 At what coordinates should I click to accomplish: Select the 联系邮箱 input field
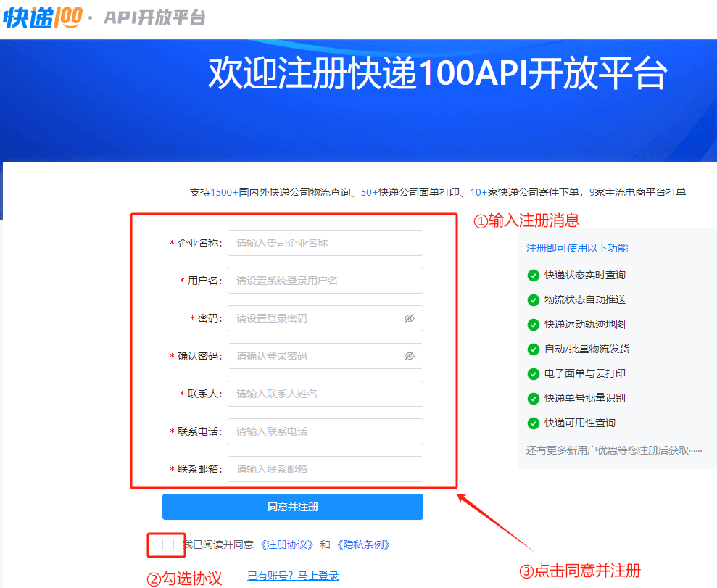coord(325,469)
